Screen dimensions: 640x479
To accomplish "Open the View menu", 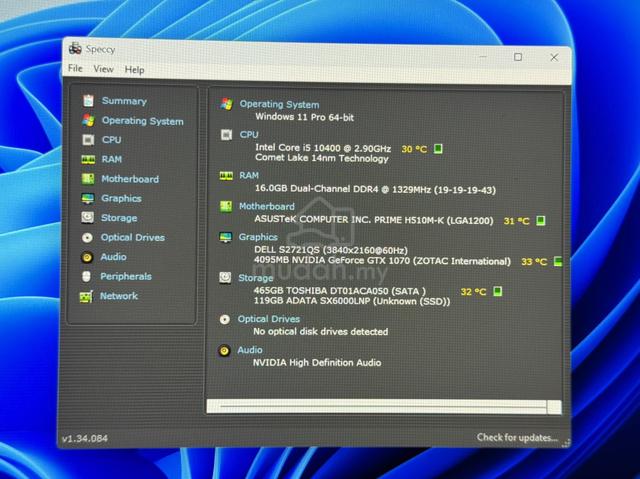I will (x=103, y=69).
